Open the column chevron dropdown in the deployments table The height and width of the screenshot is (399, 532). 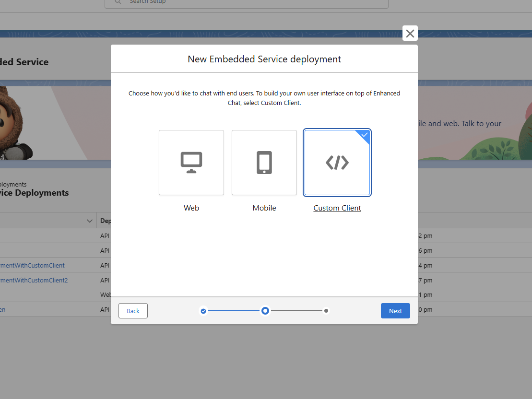pos(90,221)
